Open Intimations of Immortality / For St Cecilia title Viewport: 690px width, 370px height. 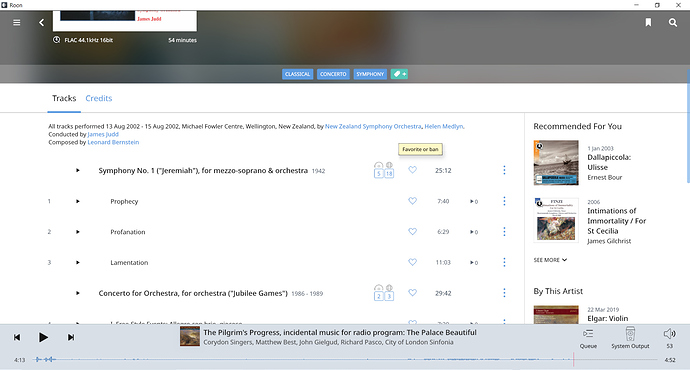click(617, 221)
